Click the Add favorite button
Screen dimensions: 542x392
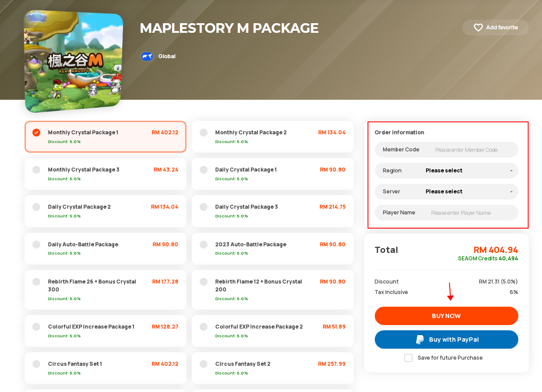click(496, 28)
